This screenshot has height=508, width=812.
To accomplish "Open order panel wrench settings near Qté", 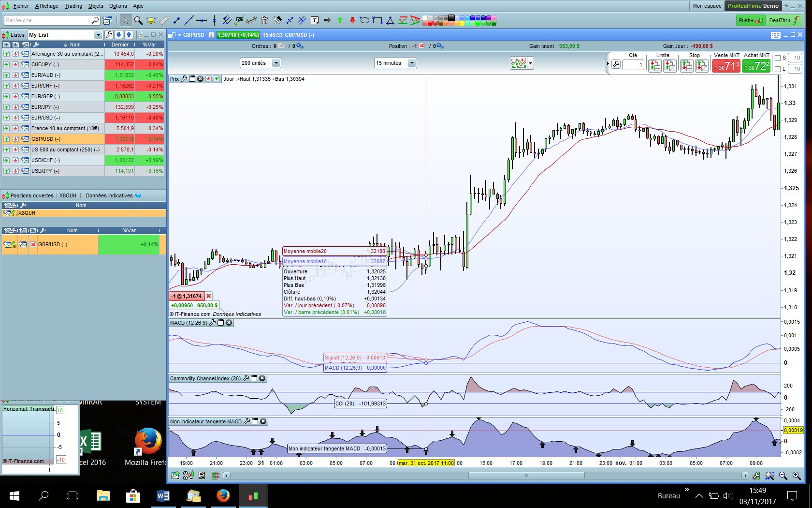I will (x=616, y=64).
